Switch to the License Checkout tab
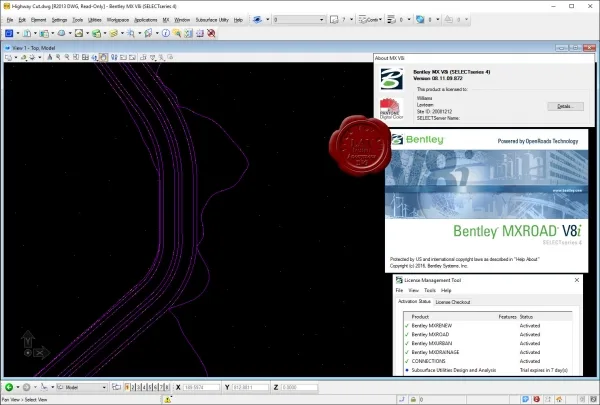 coord(453,302)
